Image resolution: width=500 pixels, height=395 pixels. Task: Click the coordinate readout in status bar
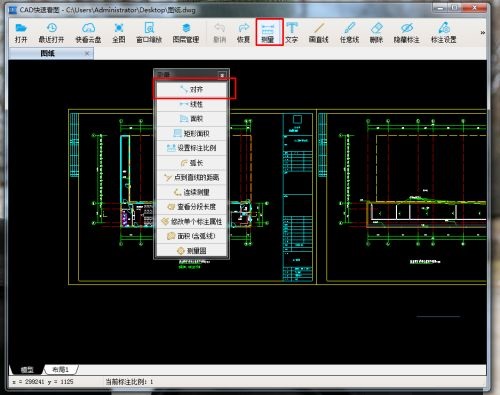pyautogui.click(x=43, y=382)
